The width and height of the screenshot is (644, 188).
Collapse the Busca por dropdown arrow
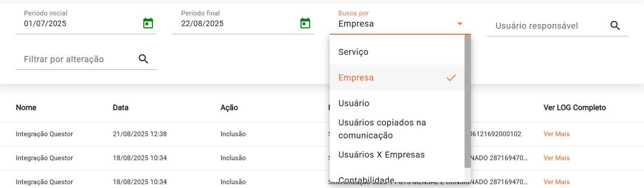click(x=460, y=24)
